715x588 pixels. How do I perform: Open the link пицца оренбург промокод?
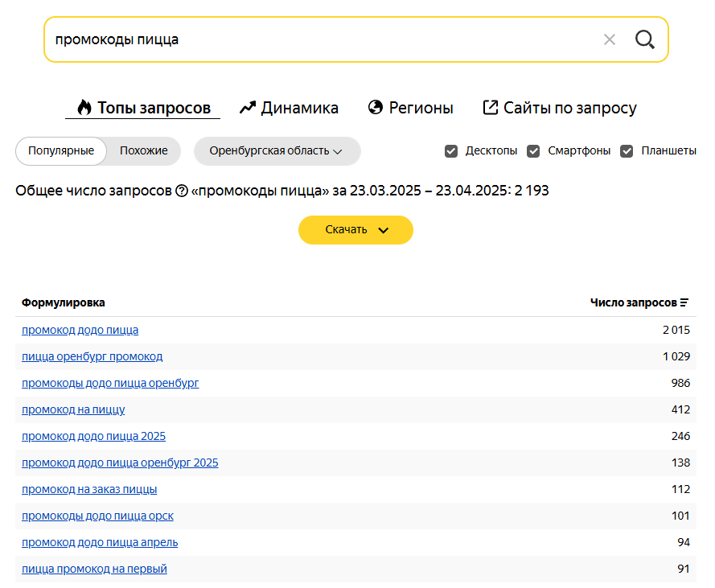92,356
